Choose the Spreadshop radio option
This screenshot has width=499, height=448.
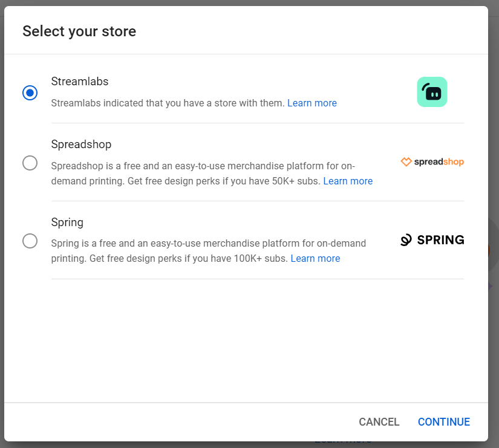pyautogui.click(x=30, y=163)
